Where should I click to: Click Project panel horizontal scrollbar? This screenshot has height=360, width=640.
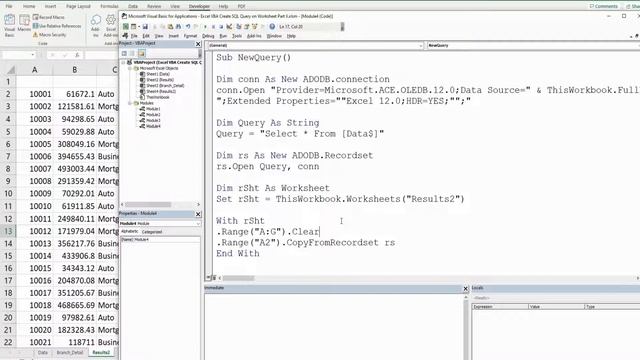[x=148, y=204]
